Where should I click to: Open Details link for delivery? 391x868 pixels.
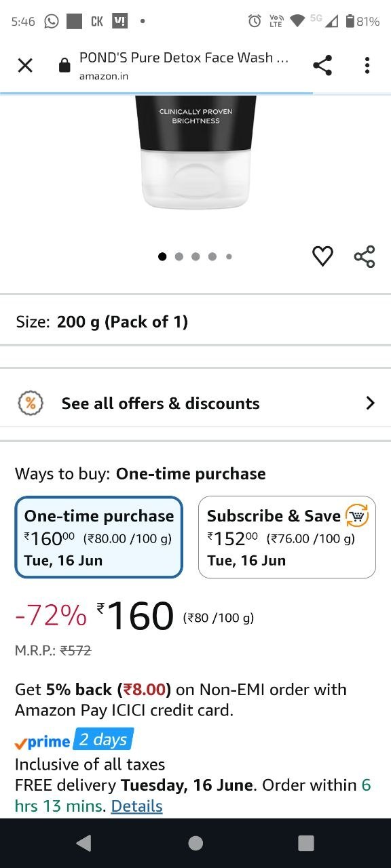[136, 806]
